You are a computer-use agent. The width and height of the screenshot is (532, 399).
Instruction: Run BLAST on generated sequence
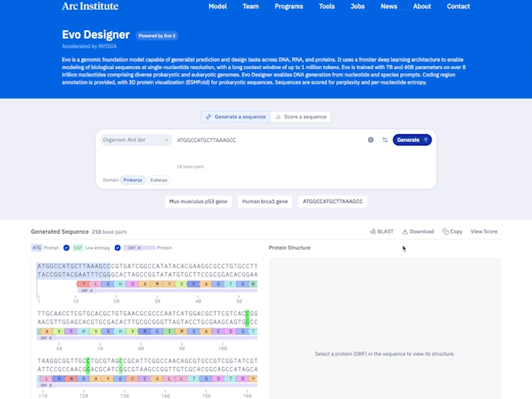point(382,232)
